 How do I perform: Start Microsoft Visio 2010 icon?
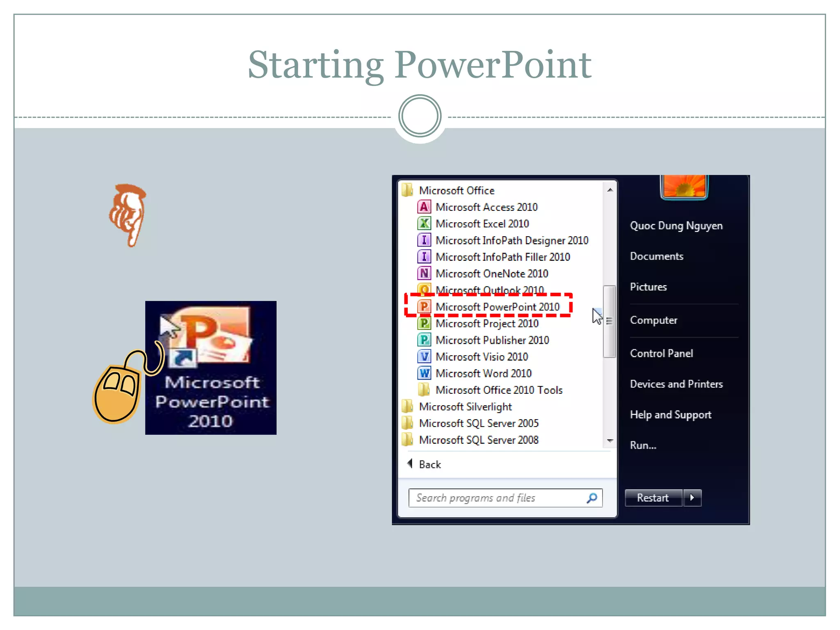[424, 357]
